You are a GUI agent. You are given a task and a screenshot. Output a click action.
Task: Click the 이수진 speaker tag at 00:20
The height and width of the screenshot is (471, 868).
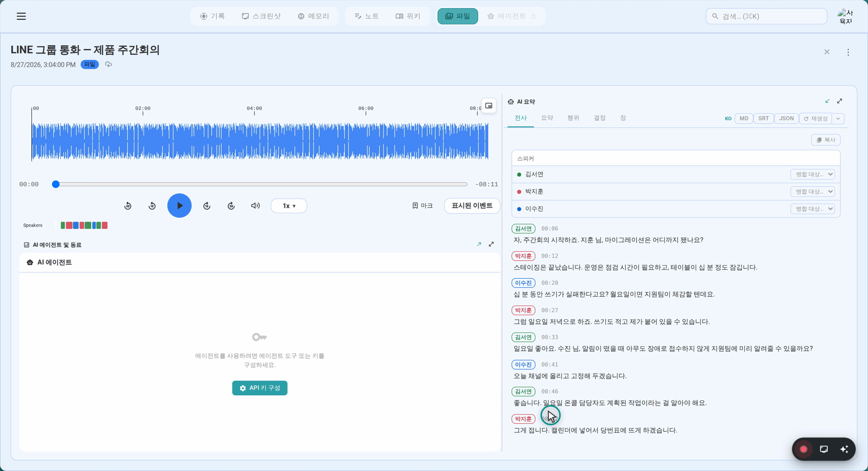click(523, 283)
